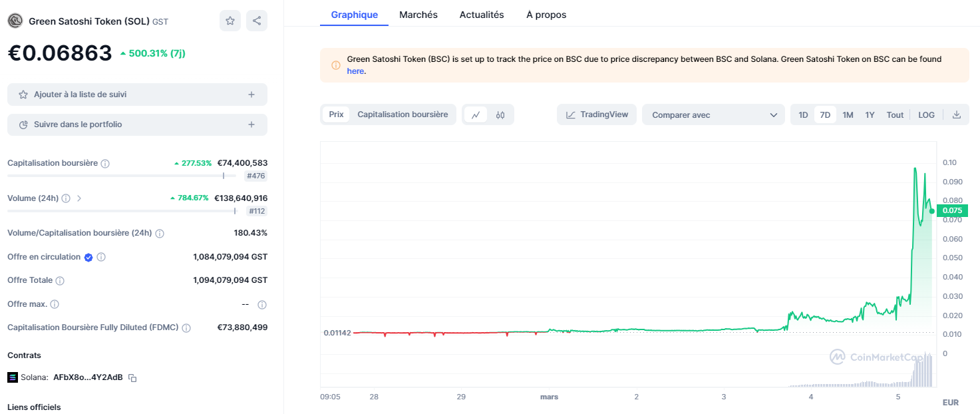
Task: Click the 1,094,079,094 GST total supply
Action: [x=230, y=280]
